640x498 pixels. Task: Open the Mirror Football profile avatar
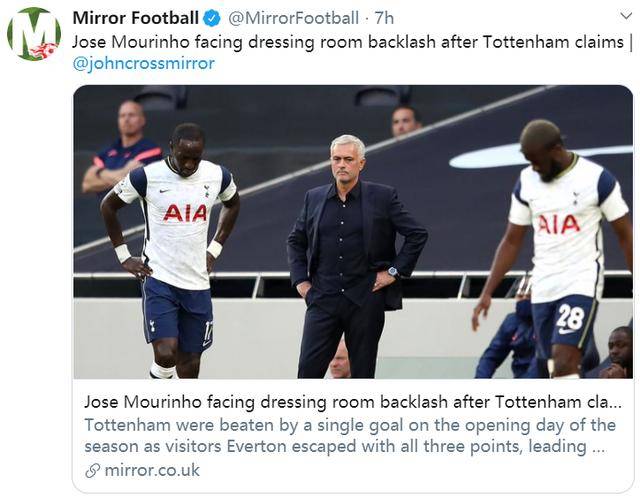click(x=33, y=34)
